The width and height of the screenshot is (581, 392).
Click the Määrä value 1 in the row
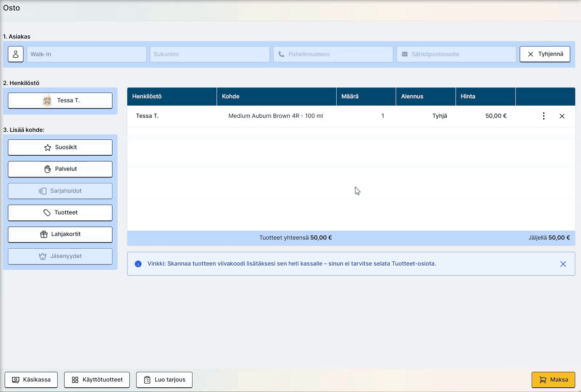click(383, 116)
